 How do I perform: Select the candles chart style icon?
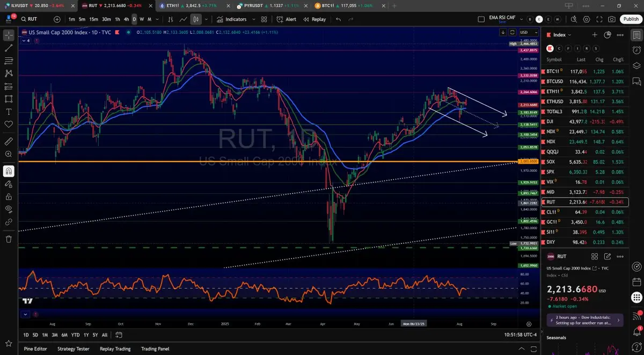196,19
